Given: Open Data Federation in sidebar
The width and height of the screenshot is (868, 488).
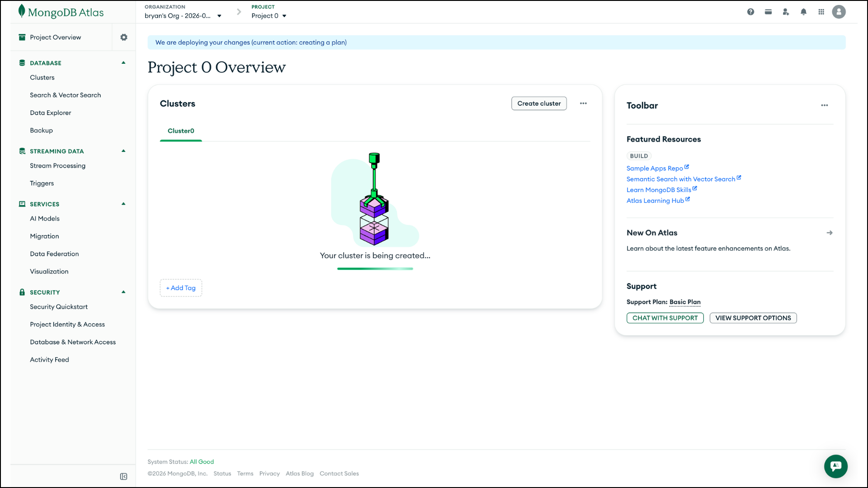Looking at the screenshot, I should (54, 253).
